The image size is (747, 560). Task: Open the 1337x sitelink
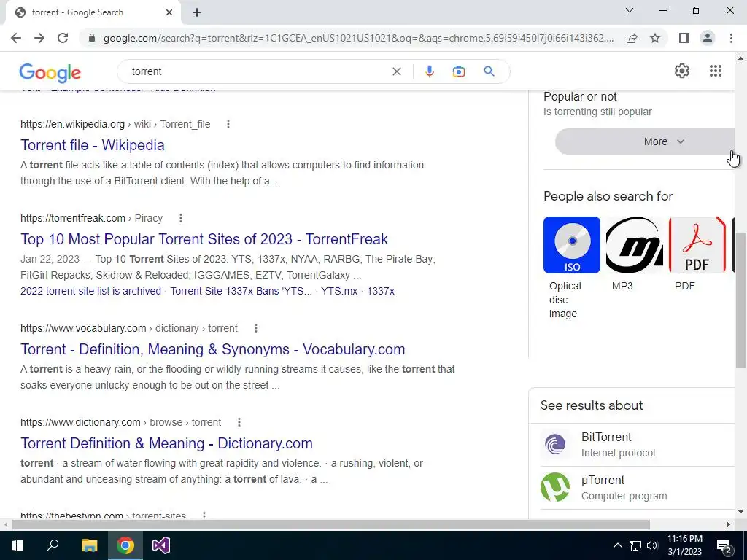click(x=381, y=291)
